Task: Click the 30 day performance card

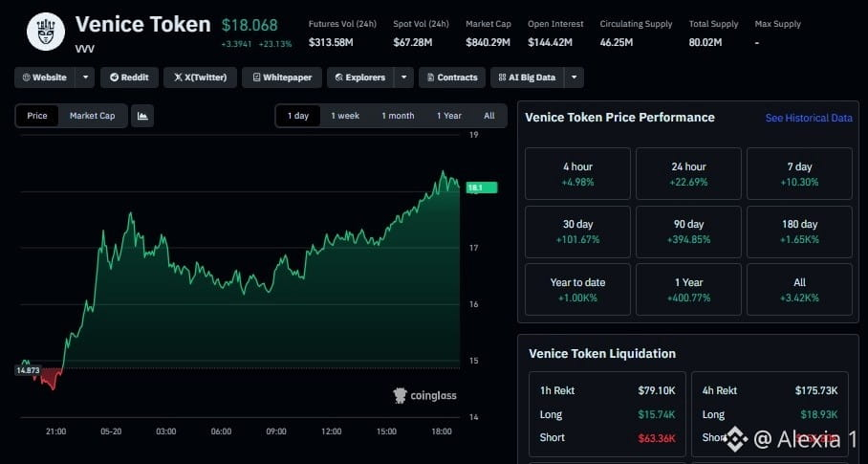Action: click(x=577, y=232)
